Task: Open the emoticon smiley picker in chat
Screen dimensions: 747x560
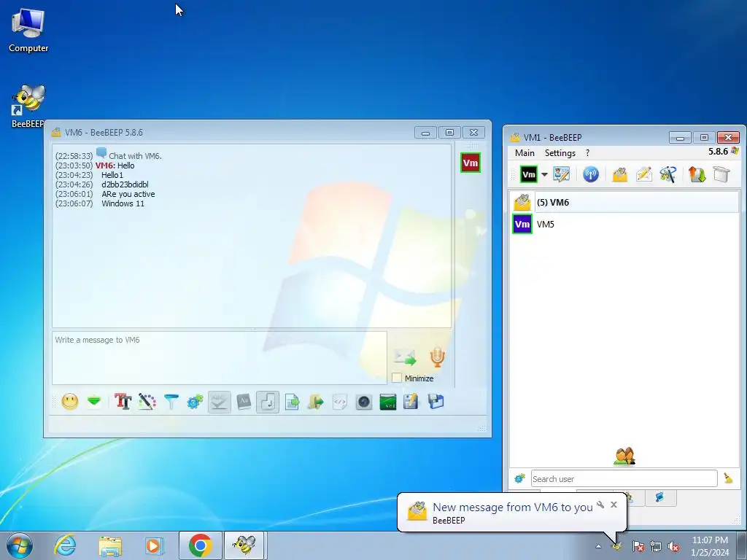Action: pos(70,402)
